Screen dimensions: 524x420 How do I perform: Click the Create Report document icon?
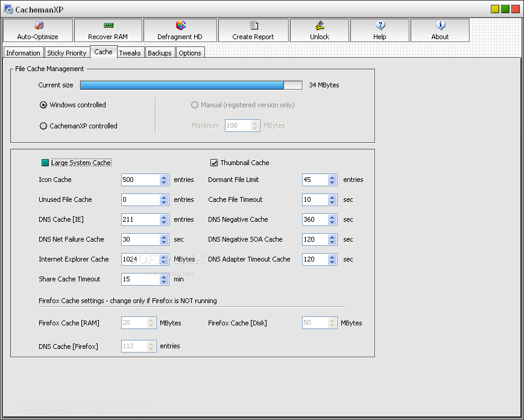tap(254, 25)
